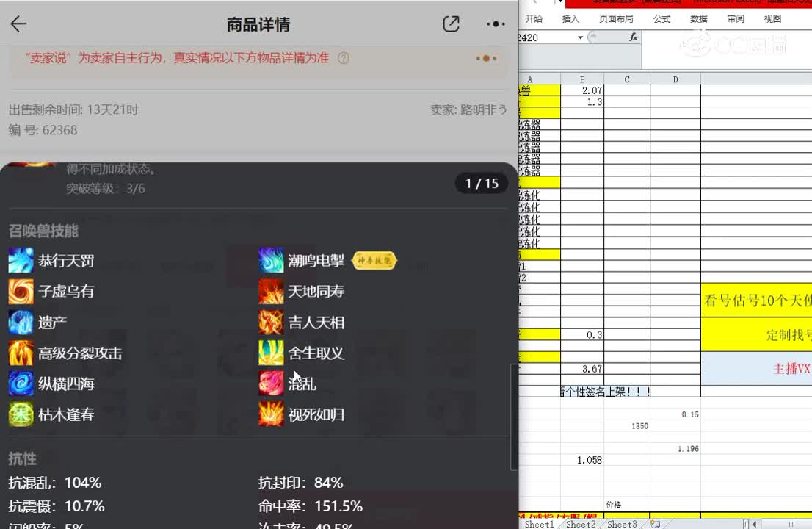Select the 恭行天罚 summon skill icon
Viewport: 812px width, 529px height.
point(21,260)
